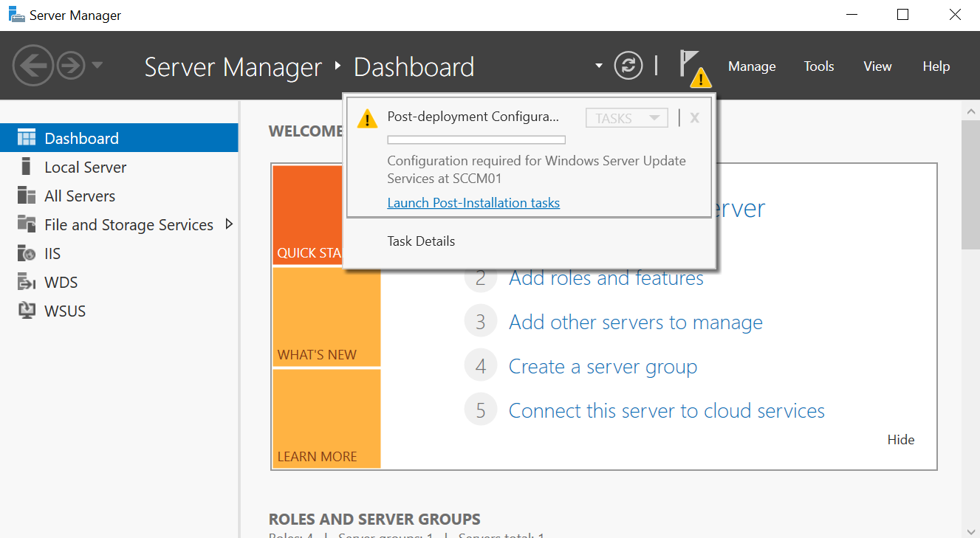Click the step 3 number circle
This screenshot has height=538, width=980.
coord(481,323)
